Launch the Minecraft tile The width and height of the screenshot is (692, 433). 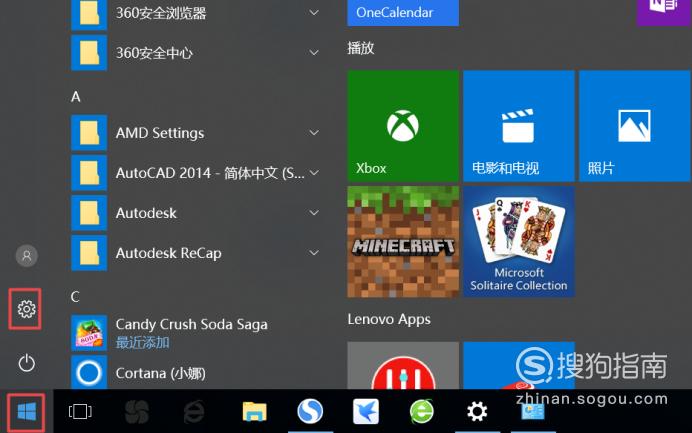pos(403,241)
